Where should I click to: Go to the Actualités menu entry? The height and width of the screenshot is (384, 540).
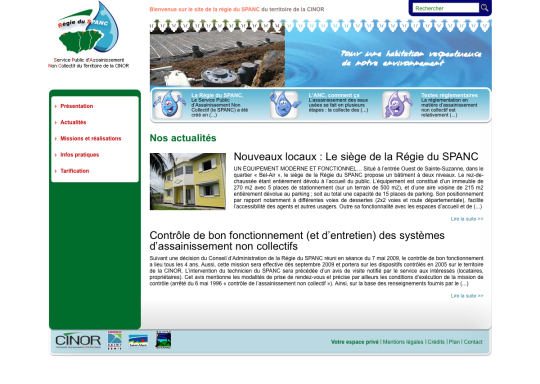73,122
